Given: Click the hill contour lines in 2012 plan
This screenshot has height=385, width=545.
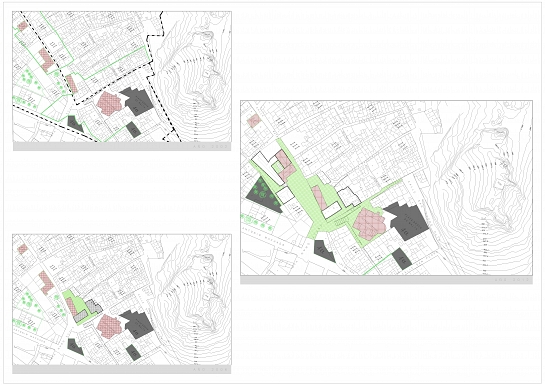Looking at the screenshot, I should tap(487, 195).
